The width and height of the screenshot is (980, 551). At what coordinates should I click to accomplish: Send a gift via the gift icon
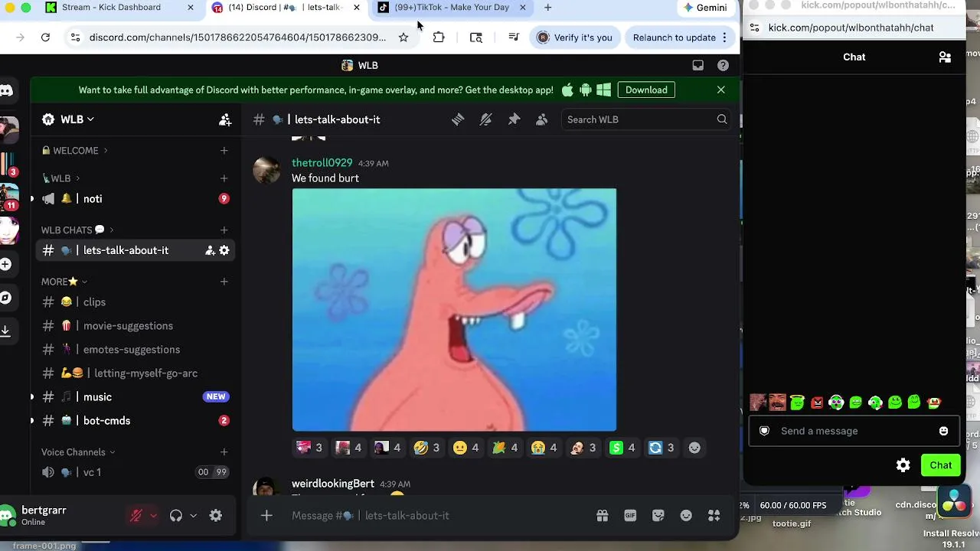click(603, 516)
